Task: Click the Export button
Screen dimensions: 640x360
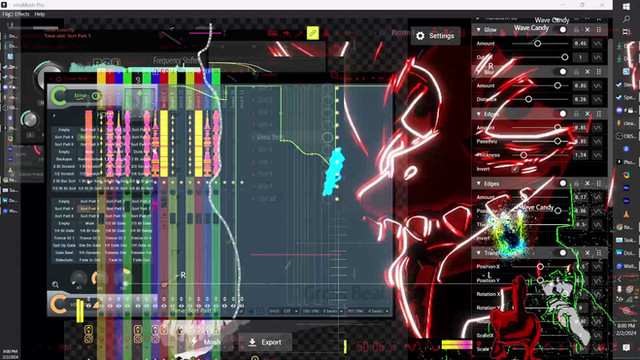Action: pyautogui.click(x=265, y=342)
